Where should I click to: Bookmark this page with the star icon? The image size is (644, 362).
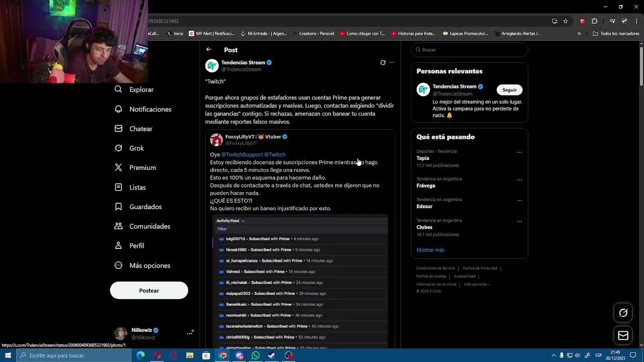click(x=566, y=21)
